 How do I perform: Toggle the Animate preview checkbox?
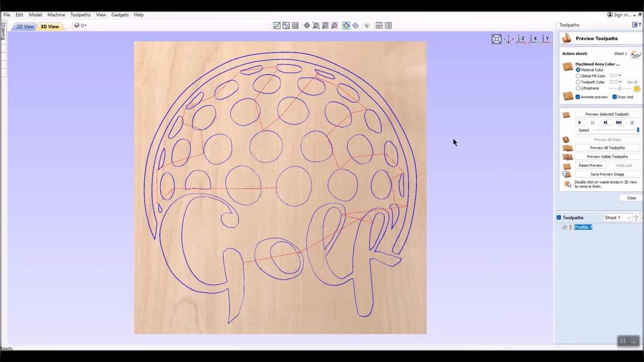point(578,97)
